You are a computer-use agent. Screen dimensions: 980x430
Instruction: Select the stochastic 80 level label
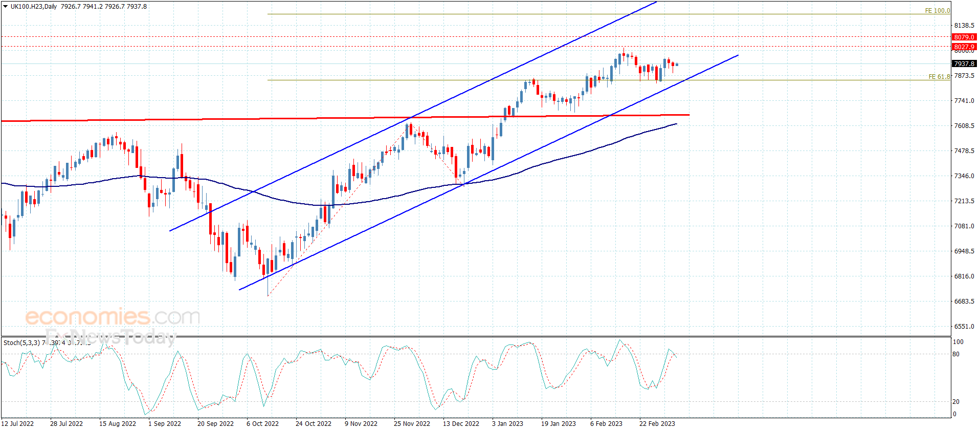(956, 354)
